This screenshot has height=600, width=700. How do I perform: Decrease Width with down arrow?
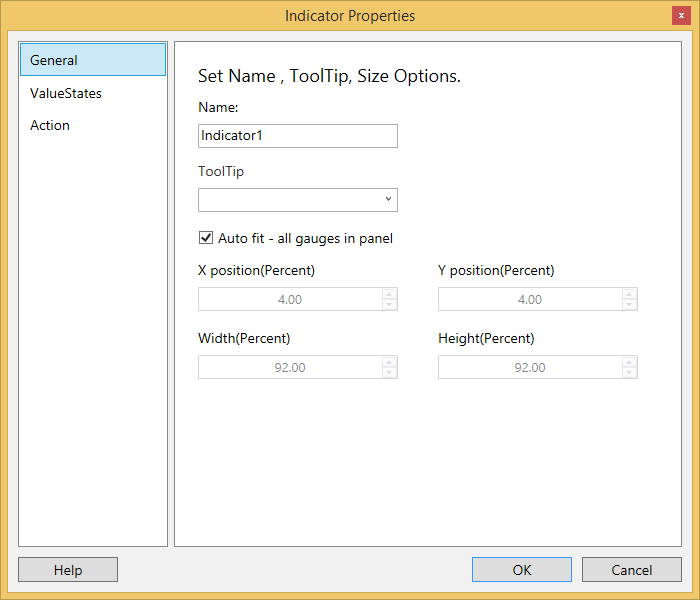click(389, 373)
